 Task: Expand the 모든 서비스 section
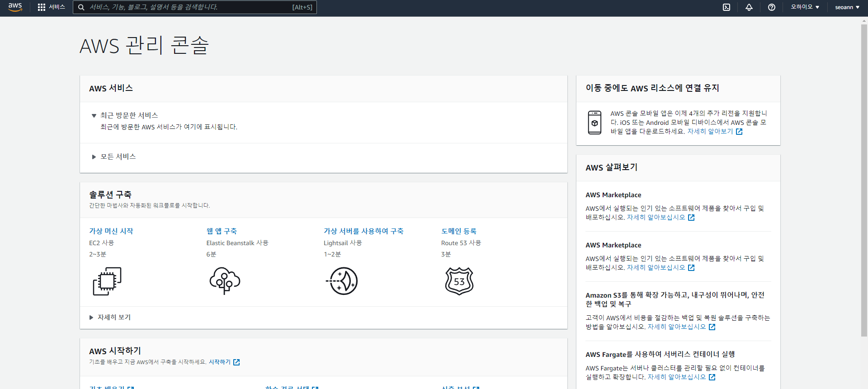click(x=114, y=157)
